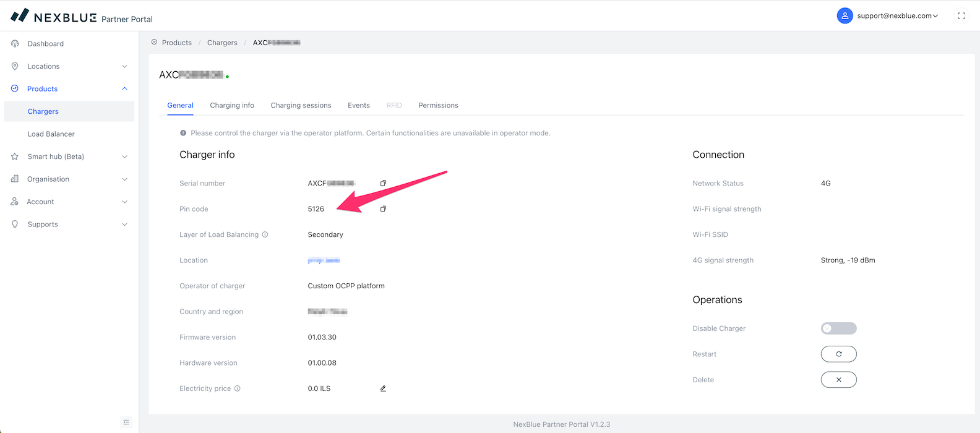The height and width of the screenshot is (433, 980).
Task: Expand the Locations menu
Action: (69, 66)
